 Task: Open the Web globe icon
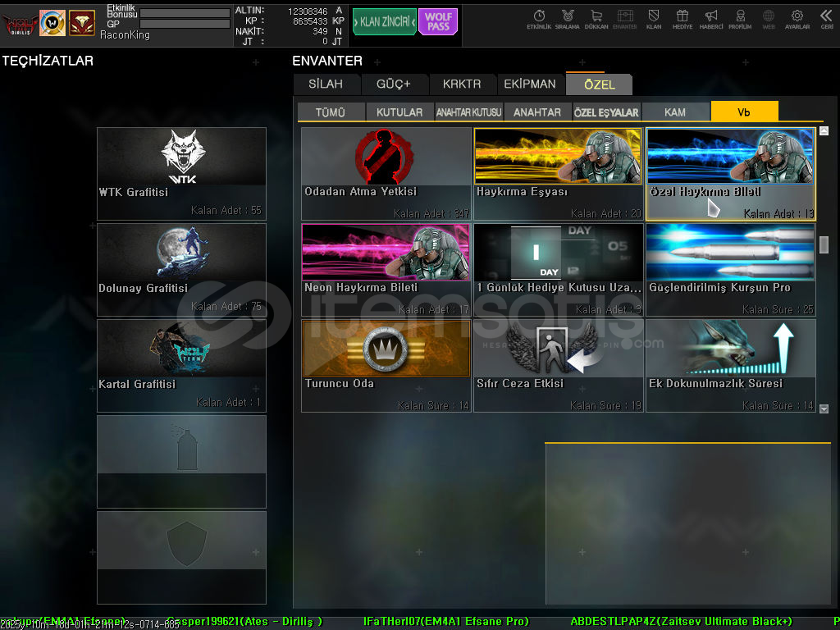[x=768, y=20]
